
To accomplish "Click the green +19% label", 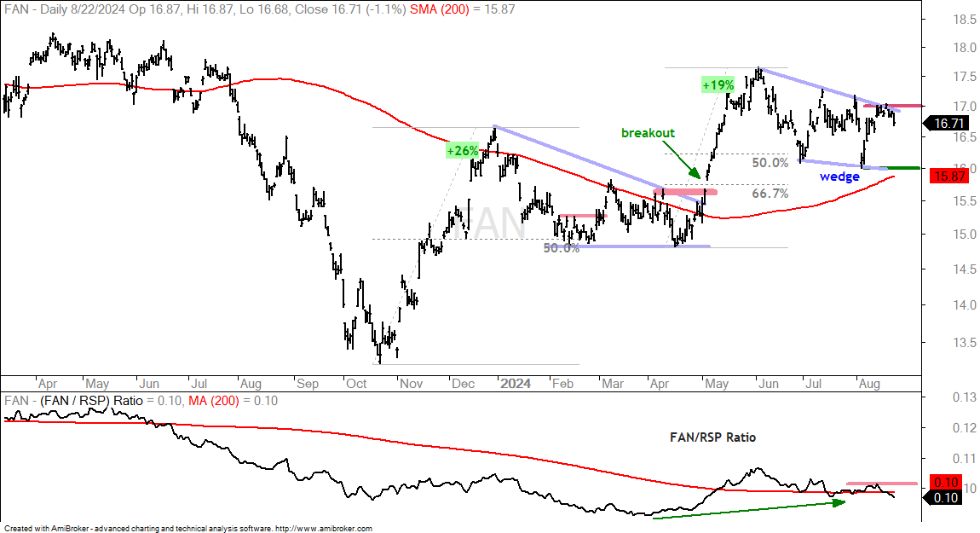I will pyautogui.click(x=718, y=85).
